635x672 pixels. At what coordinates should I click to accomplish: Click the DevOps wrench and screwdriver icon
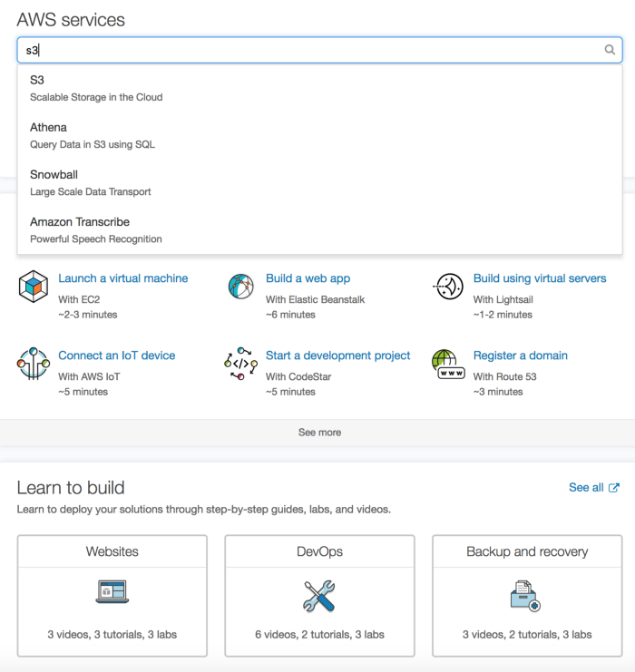pyautogui.click(x=319, y=595)
